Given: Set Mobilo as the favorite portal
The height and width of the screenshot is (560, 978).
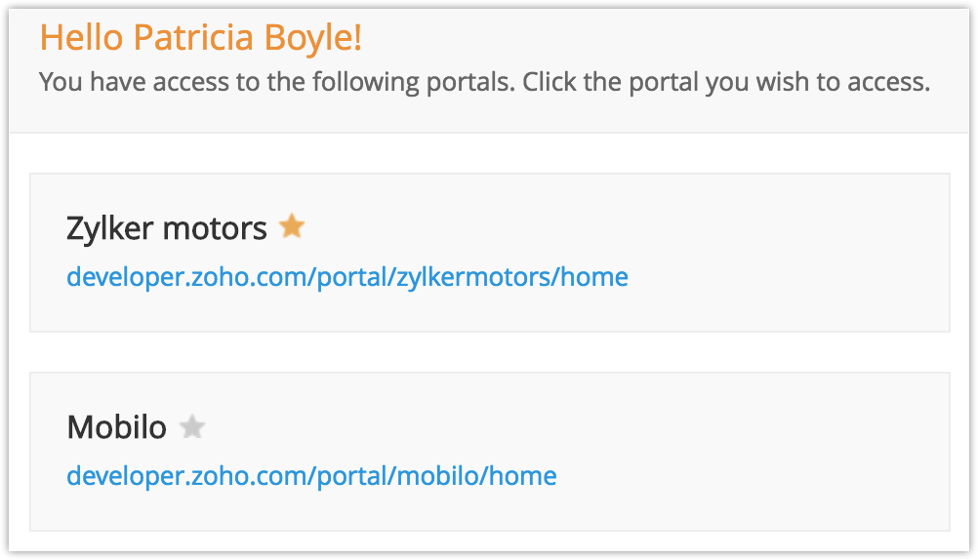Looking at the screenshot, I should pyautogui.click(x=193, y=426).
